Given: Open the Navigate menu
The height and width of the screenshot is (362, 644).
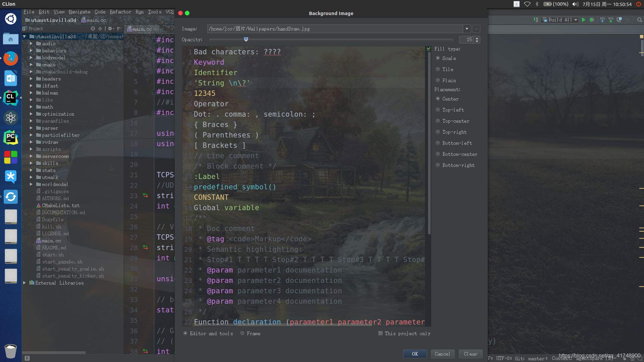Looking at the screenshot, I should [x=79, y=12].
